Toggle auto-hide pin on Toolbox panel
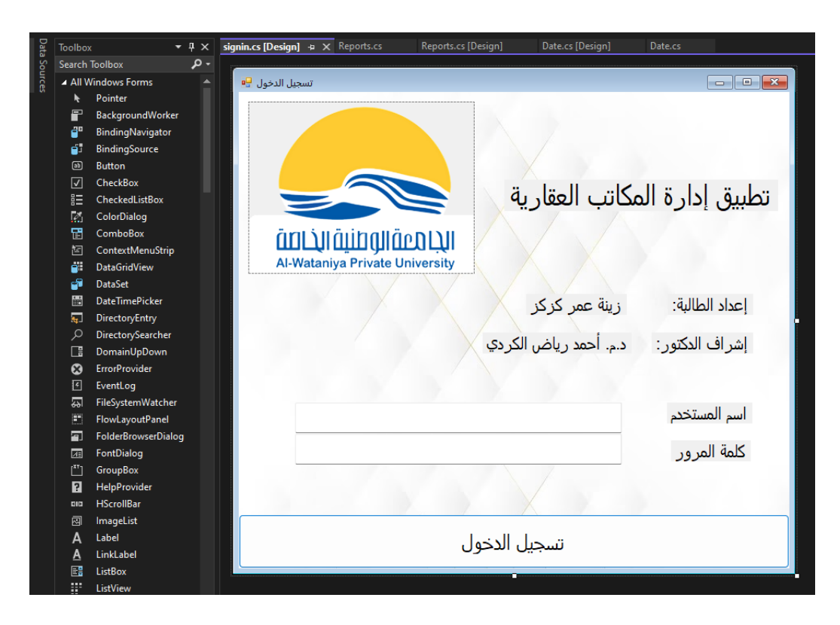Image resolution: width=840 pixels, height=625 pixels. pos(192,47)
